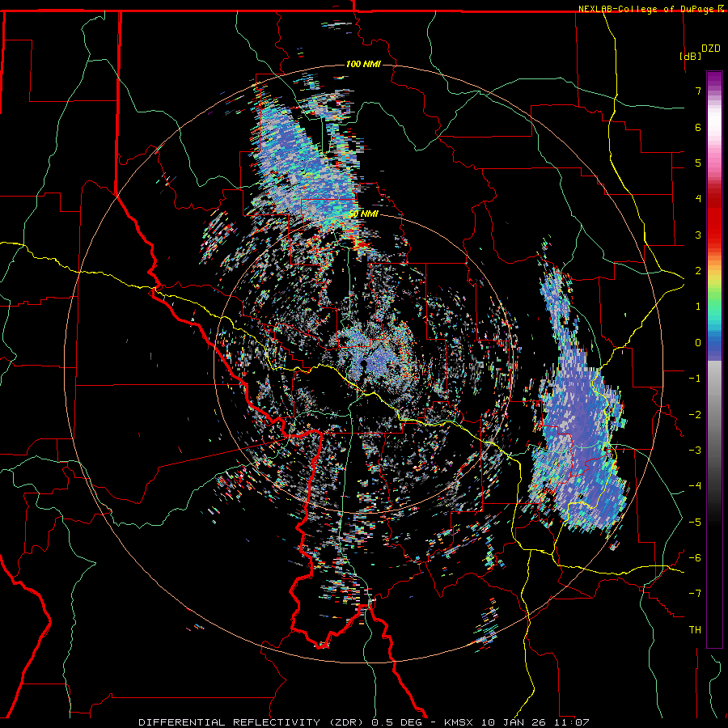This screenshot has height=728, width=728.
Task: Click the black radar site dot at center
Action: (364, 364)
